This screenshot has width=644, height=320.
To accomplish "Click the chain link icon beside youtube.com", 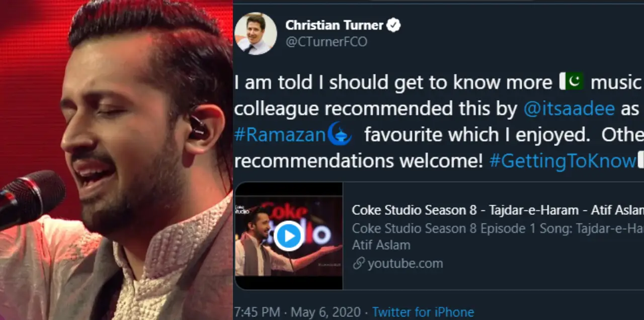I will [358, 264].
